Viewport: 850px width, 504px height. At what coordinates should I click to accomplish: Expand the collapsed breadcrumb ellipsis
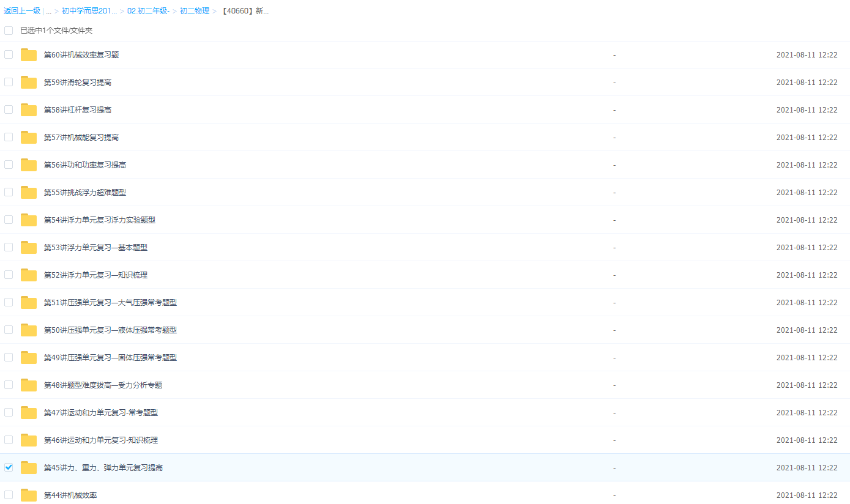48,11
